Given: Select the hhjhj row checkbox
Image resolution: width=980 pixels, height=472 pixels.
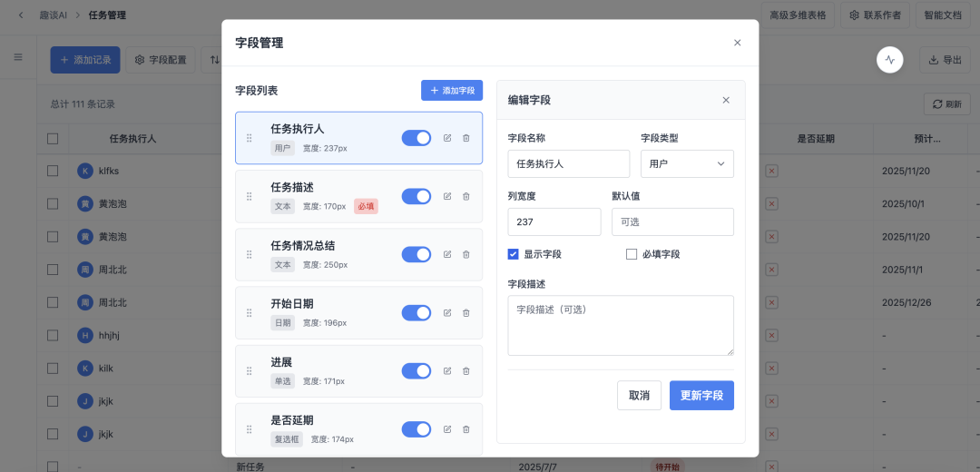Looking at the screenshot, I should click(53, 336).
